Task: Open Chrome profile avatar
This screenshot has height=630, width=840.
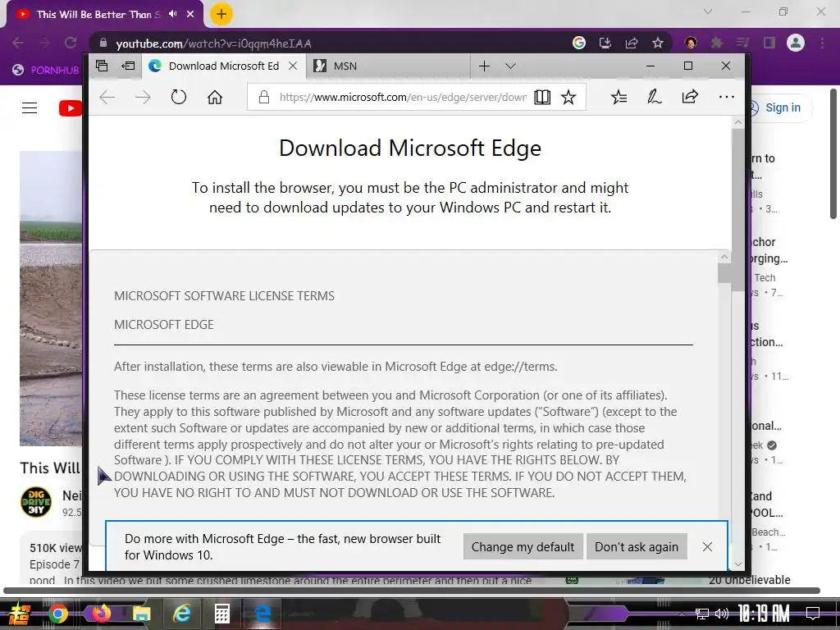Action: click(x=796, y=43)
